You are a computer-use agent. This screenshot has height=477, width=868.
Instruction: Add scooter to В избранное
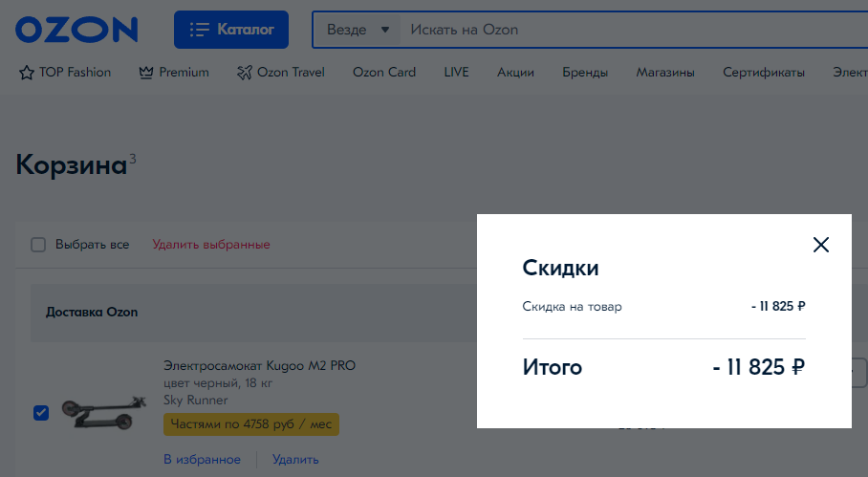202,459
